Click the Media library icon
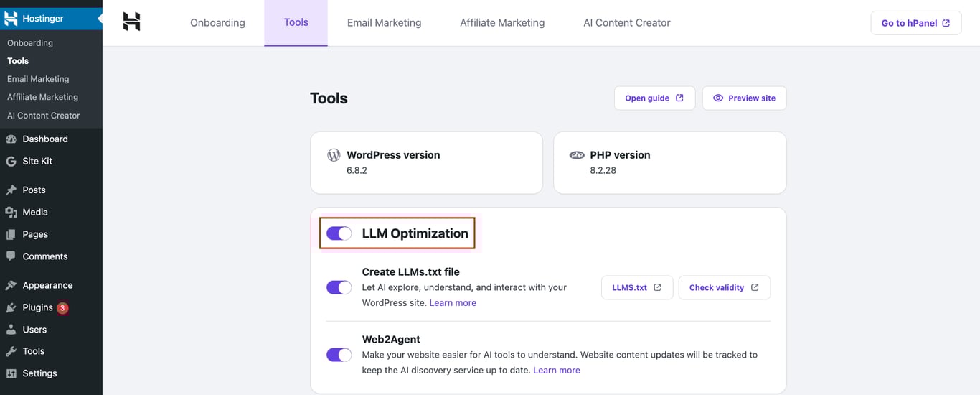This screenshot has height=395, width=980. click(11, 213)
